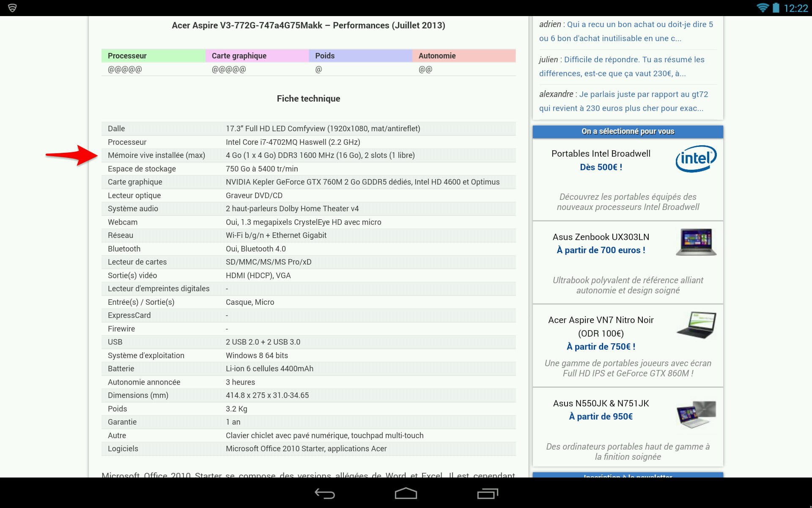Click the 'Ultrabook polyvalent de référence' description
This screenshot has width=812, height=508.
tap(628, 285)
